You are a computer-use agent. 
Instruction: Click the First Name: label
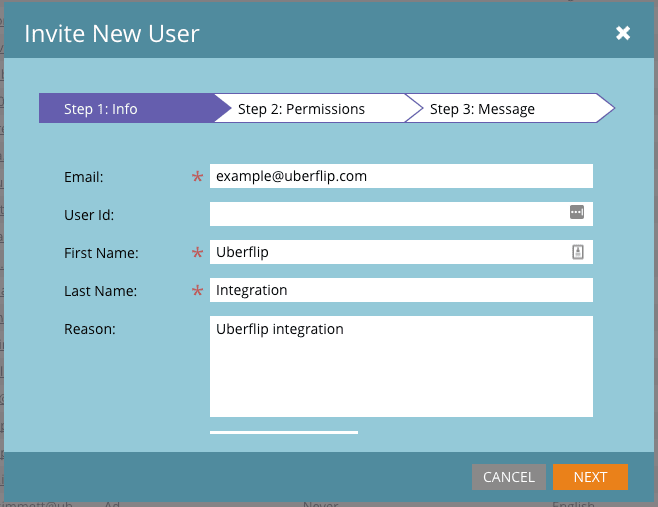click(101, 253)
